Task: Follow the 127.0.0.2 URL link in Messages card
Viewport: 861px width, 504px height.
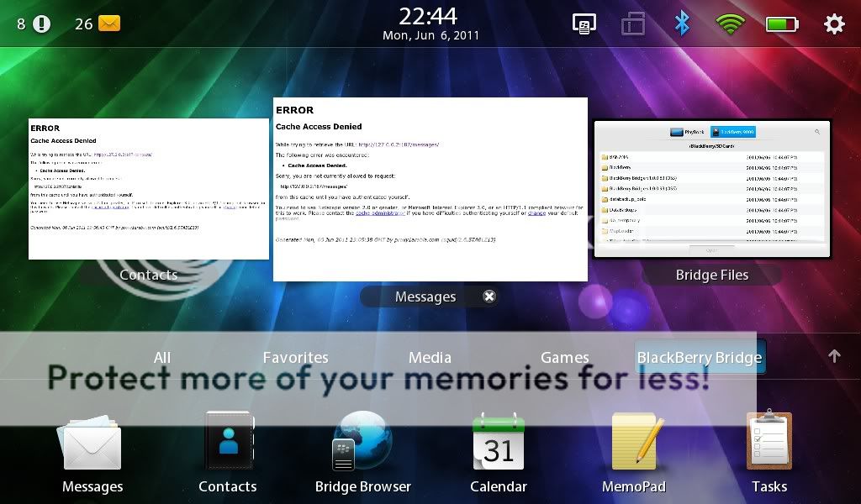Action: click(x=399, y=144)
